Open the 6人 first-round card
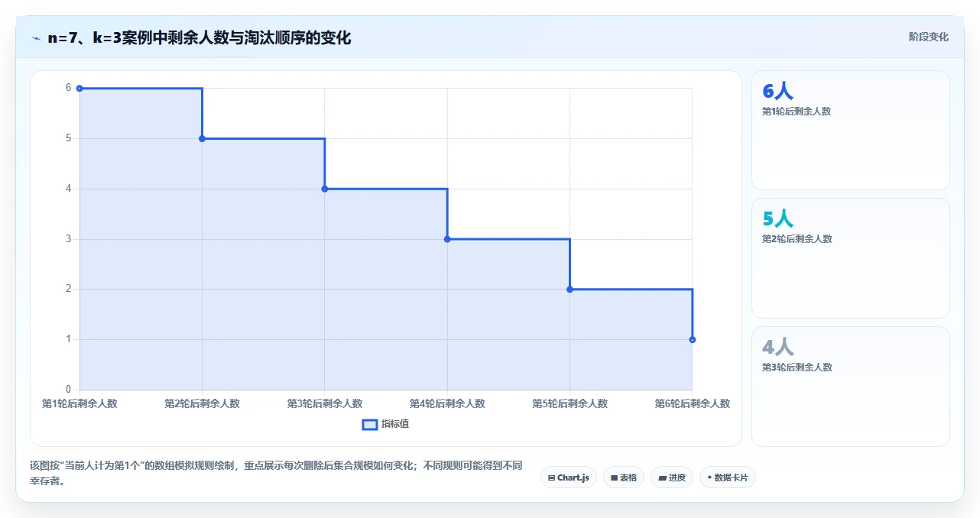980x518 pixels. [x=851, y=130]
